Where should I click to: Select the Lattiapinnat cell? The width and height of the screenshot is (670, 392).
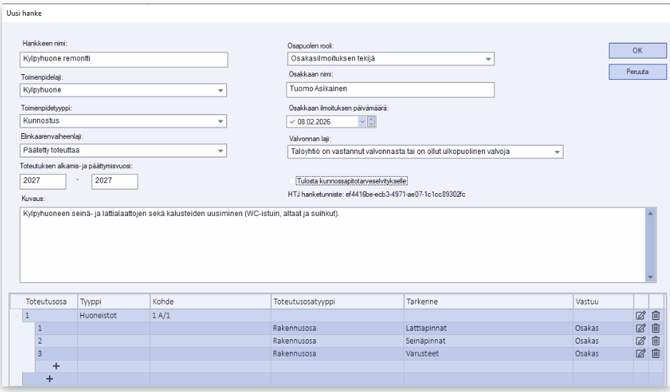(x=488, y=328)
